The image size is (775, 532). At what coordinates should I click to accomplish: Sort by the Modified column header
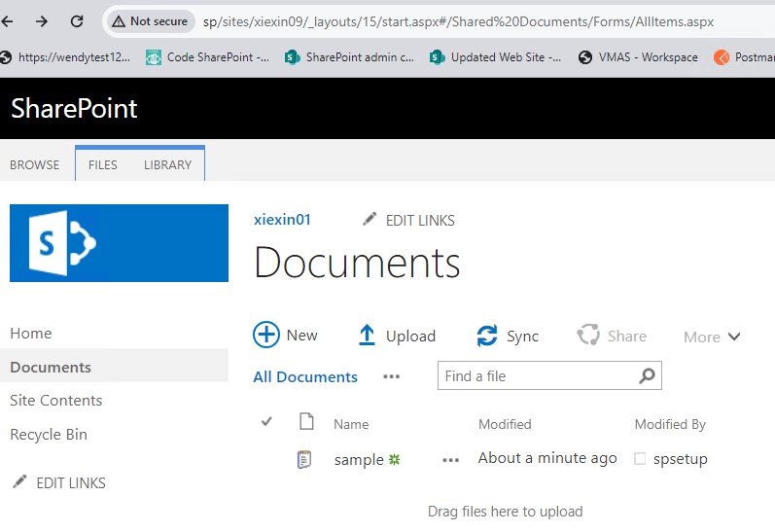[505, 424]
